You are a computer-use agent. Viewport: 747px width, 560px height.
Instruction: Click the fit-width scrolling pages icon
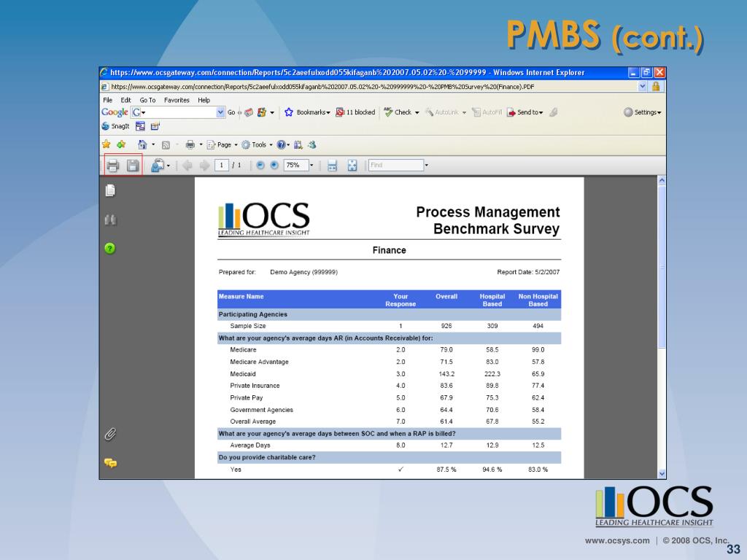[332, 166]
